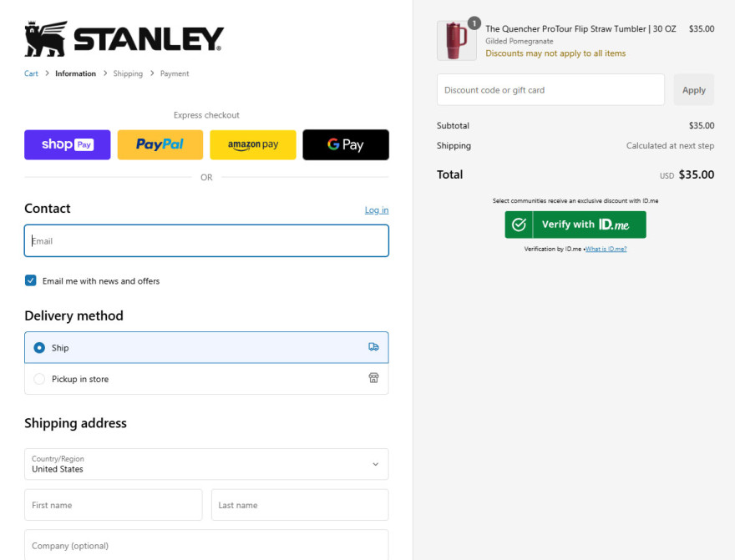
Task: Select Pickup in store option
Action: tap(206, 378)
